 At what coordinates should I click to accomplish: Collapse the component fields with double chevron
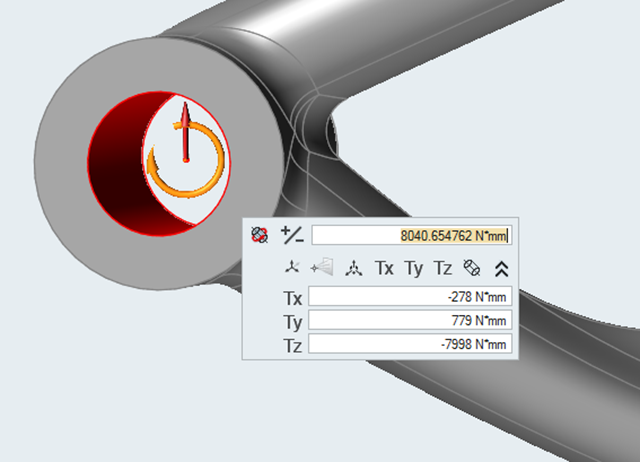coord(501,268)
